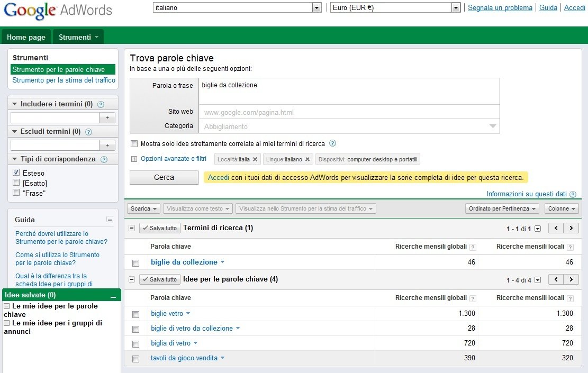Check Mostra solo idee strettamente correlate

point(134,143)
